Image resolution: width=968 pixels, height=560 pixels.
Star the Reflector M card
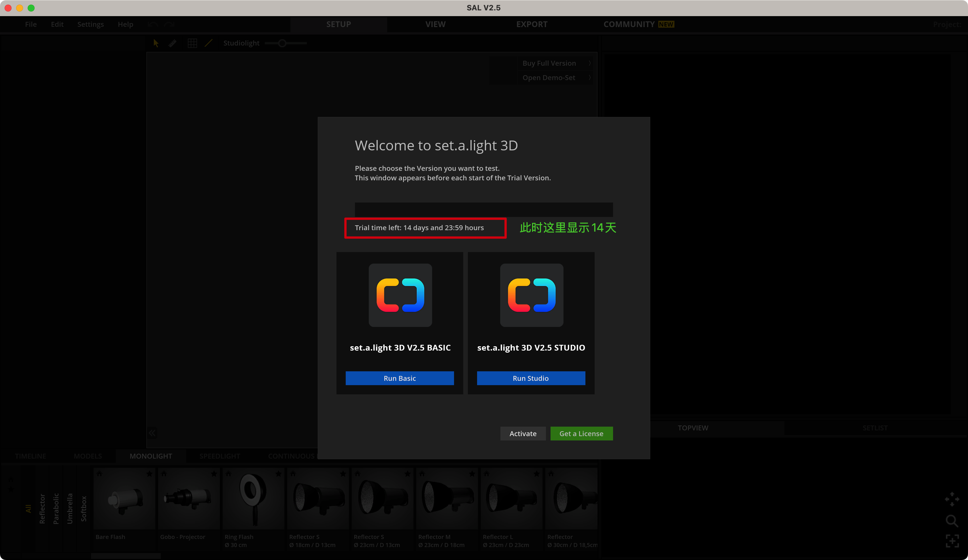472,474
